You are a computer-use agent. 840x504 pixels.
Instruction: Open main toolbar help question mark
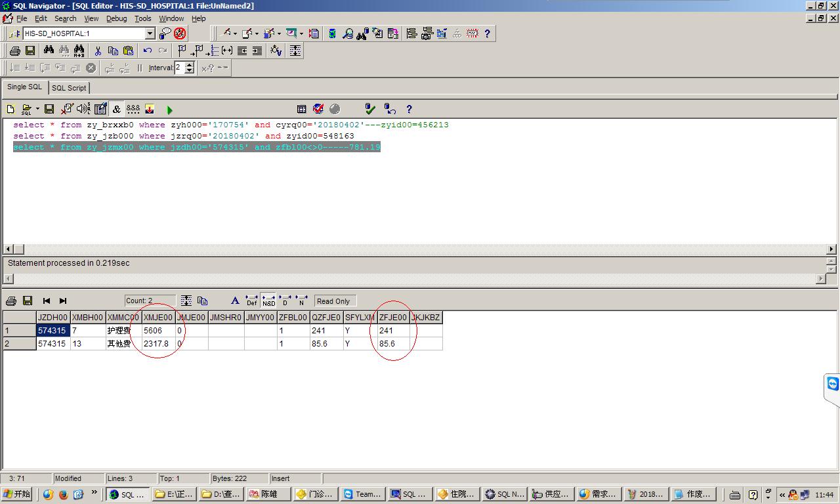point(487,33)
